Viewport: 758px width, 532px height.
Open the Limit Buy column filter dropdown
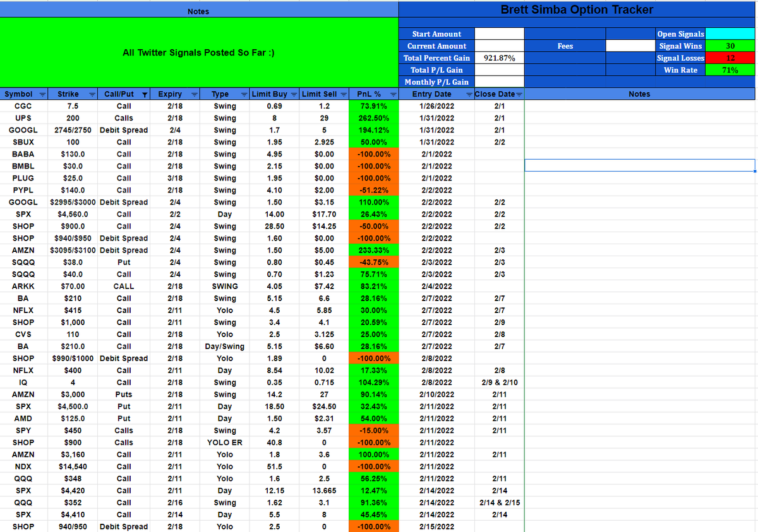click(294, 95)
